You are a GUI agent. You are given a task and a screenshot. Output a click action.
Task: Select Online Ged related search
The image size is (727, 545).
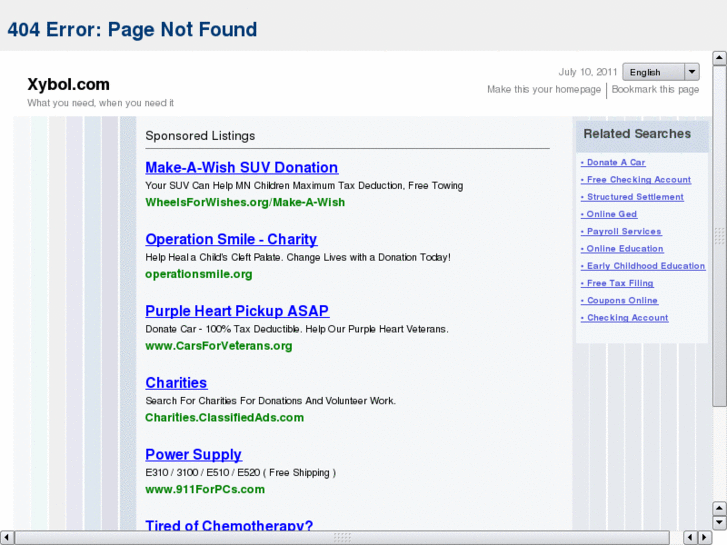(x=609, y=214)
